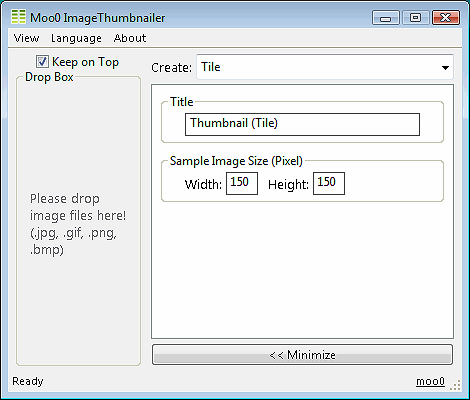The height and width of the screenshot is (400, 470).
Task: Click the dotted resize grip icon
Action: (x=455, y=385)
